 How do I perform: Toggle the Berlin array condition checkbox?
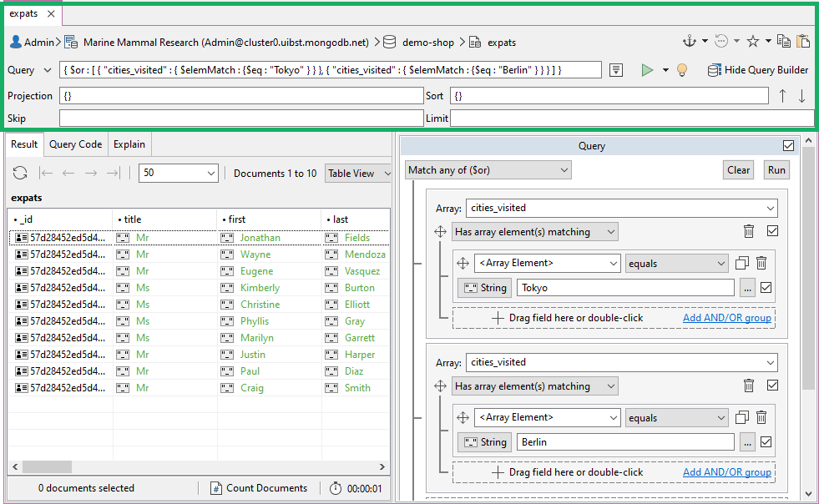coord(772,386)
